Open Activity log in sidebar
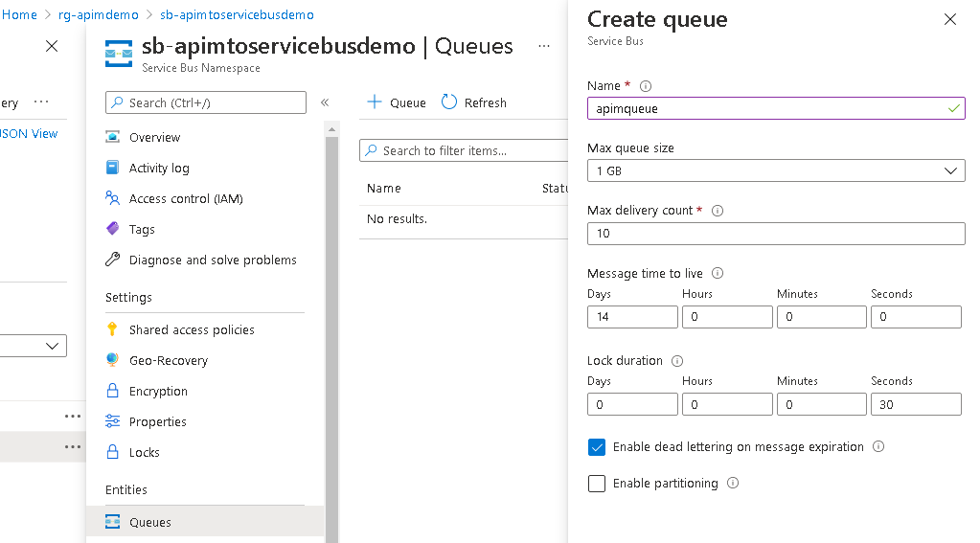The width and height of the screenshot is (980, 543). point(159,169)
